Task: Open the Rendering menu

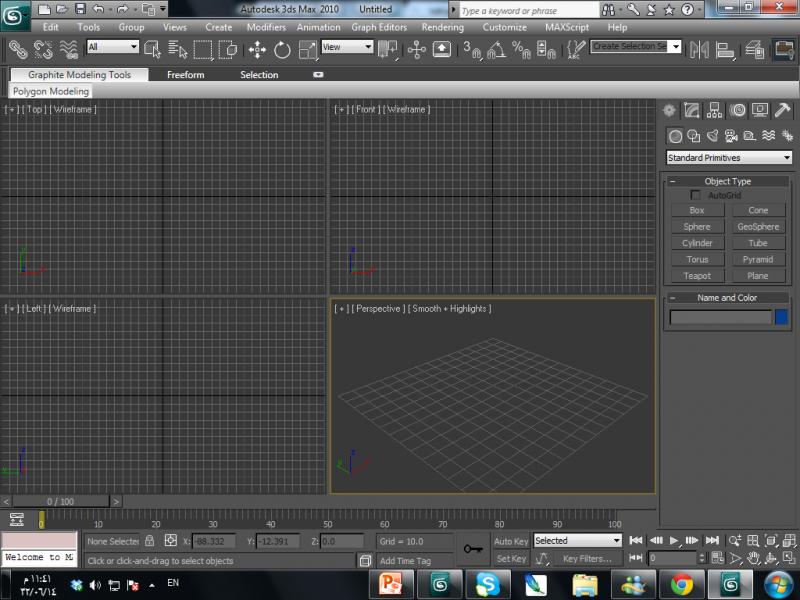Action: point(442,27)
